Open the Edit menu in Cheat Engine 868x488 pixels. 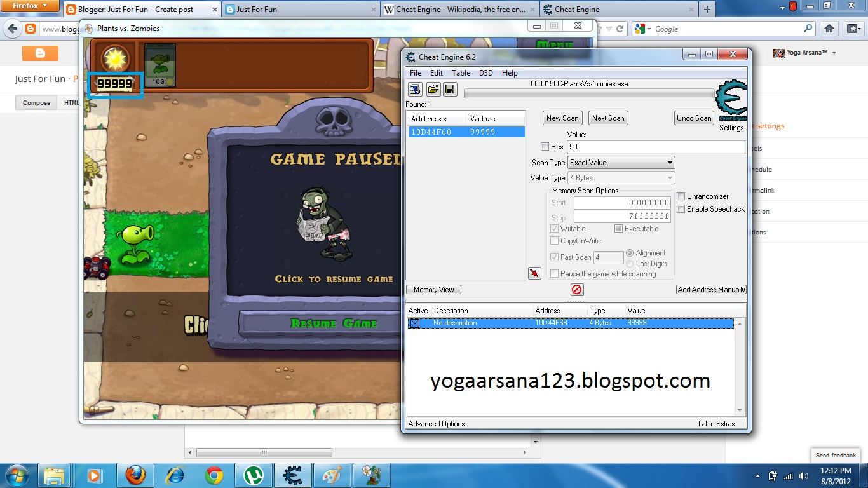click(437, 73)
